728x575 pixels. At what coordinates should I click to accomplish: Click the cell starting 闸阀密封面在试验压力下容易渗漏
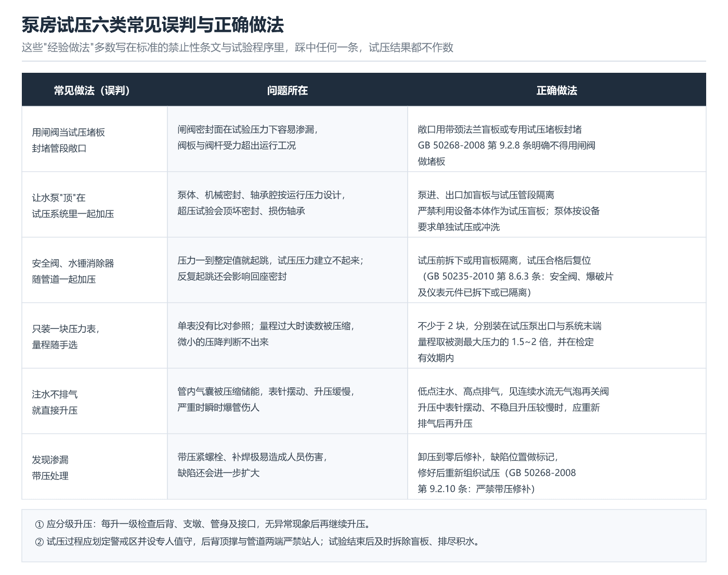(x=288, y=139)
